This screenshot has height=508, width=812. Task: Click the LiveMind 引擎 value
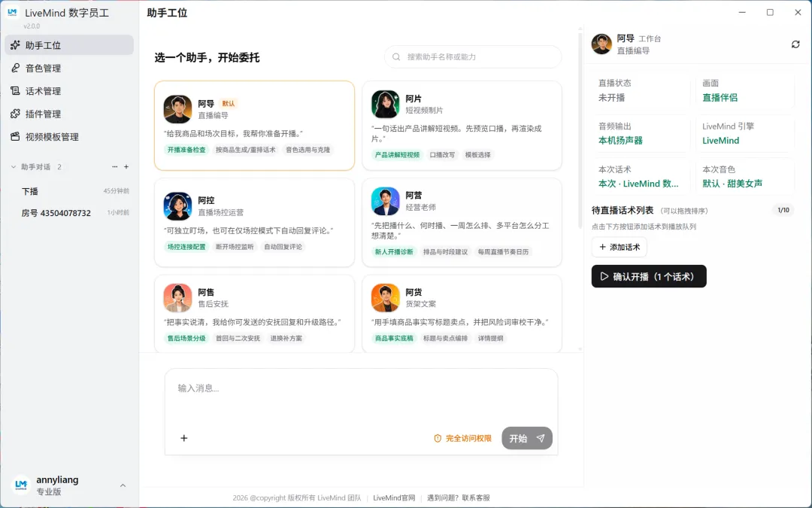click(x=720, y=141)
